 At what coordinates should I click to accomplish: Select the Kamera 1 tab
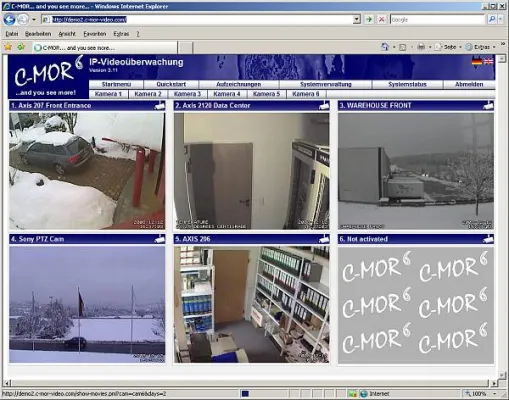click(x=108, y=94)
